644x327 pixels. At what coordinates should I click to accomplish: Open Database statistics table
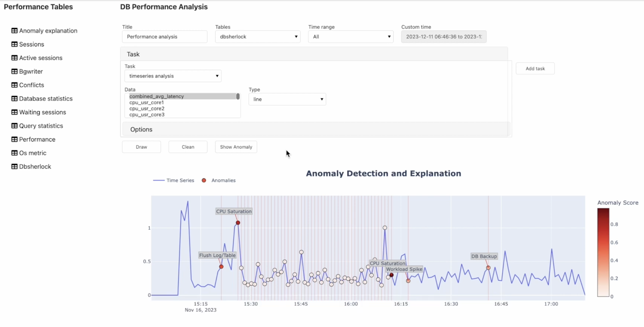point(46,98)
